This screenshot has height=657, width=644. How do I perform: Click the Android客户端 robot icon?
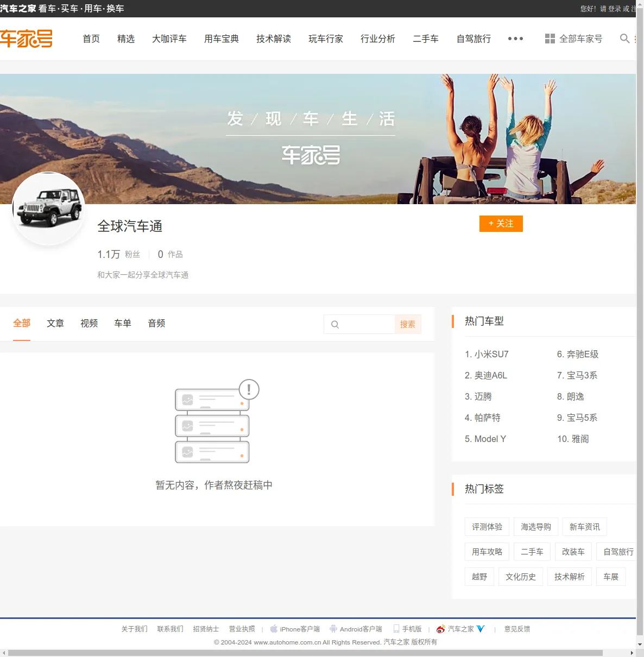click(x=333, y=629)
